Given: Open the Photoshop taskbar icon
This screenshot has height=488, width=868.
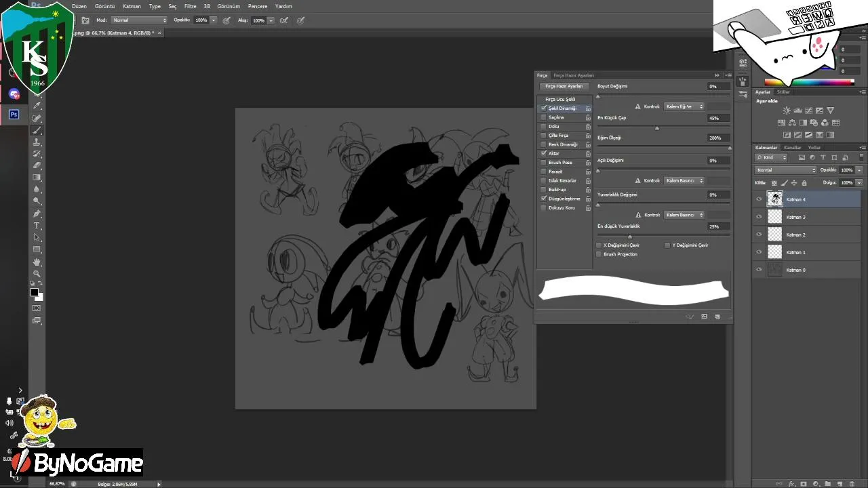Looking at the screenshot, I should [14, 115].
